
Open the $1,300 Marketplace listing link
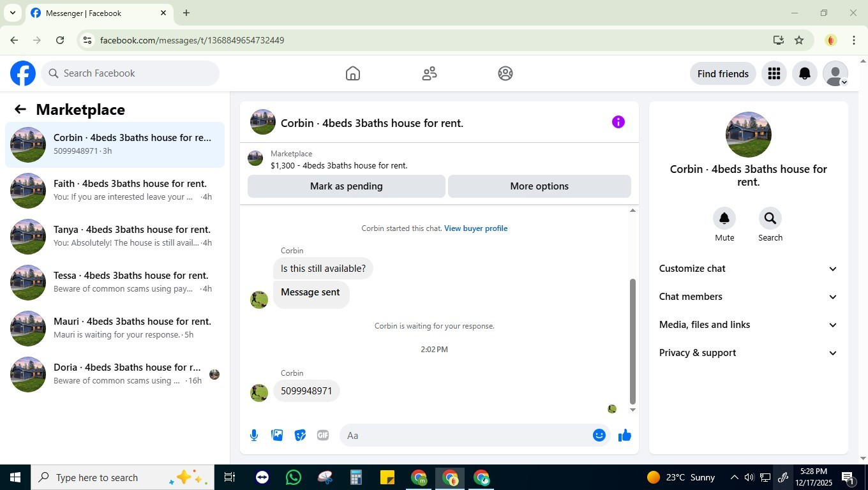[339, 166]
